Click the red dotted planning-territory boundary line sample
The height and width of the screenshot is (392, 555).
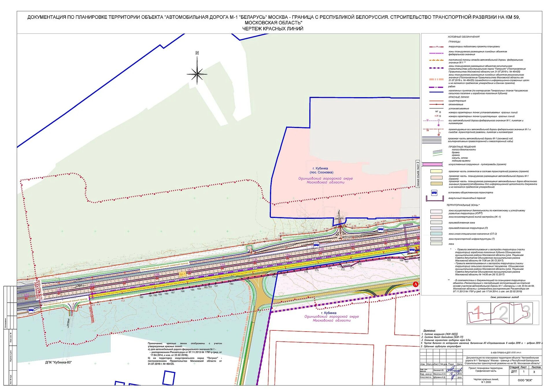436,47
